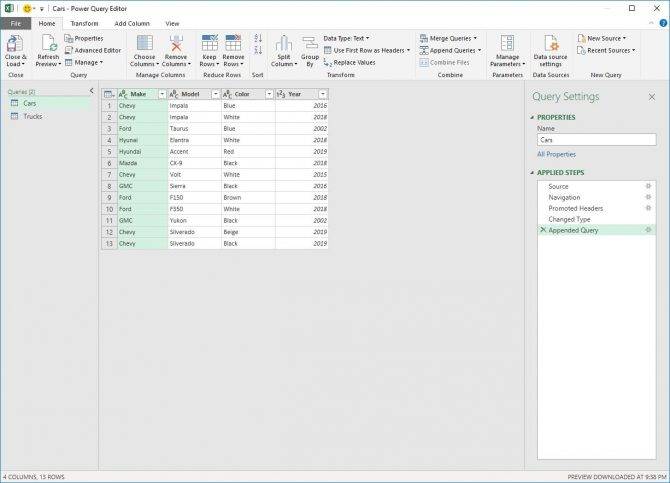This screenshot has width=670, height=483.
Task: Click Replace Values
Action: [350, 62]
